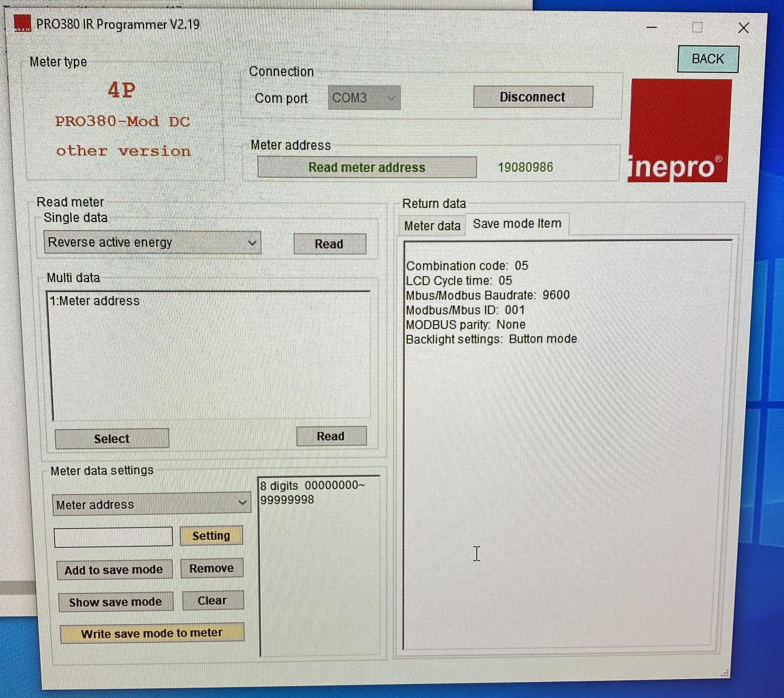
Task: Click the 'Mbus/Modbus Baudrate: 9600' line
Action: (488, 295)
